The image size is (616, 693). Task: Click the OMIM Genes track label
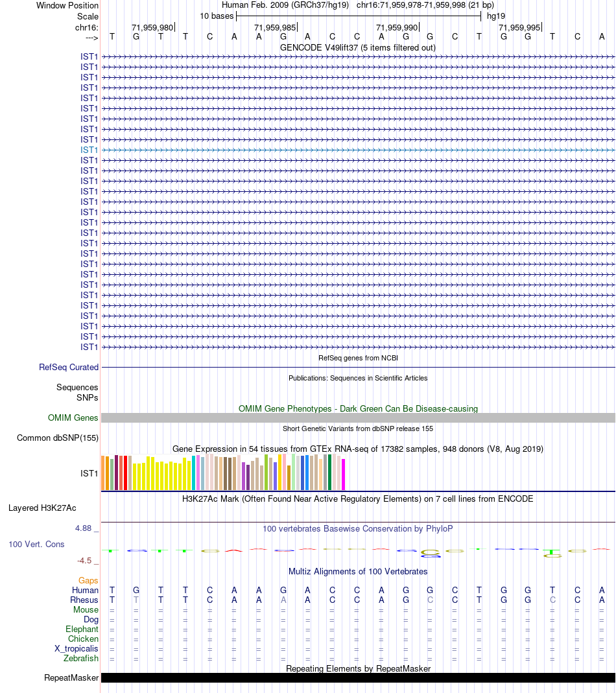[x=73, y=417]
